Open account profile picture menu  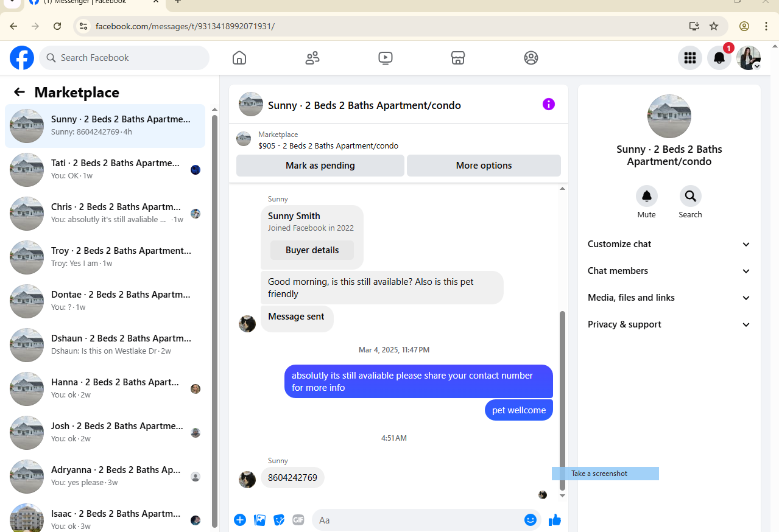(x=749, y=58)
